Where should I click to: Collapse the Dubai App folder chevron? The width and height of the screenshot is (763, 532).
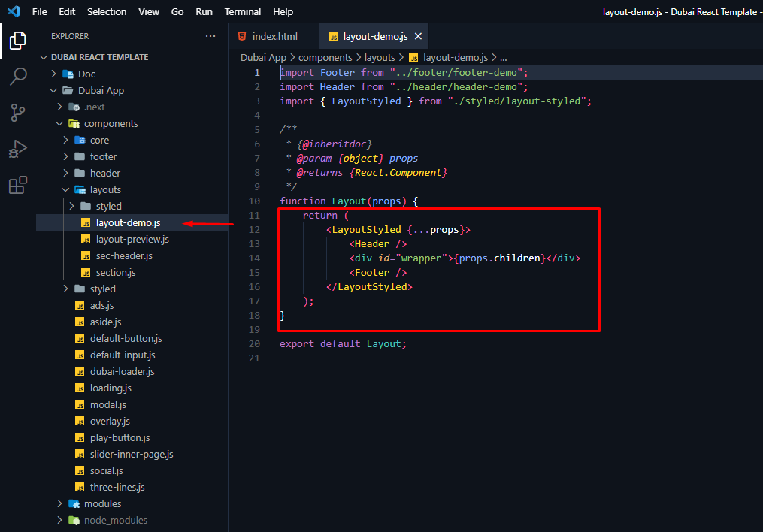53,90
